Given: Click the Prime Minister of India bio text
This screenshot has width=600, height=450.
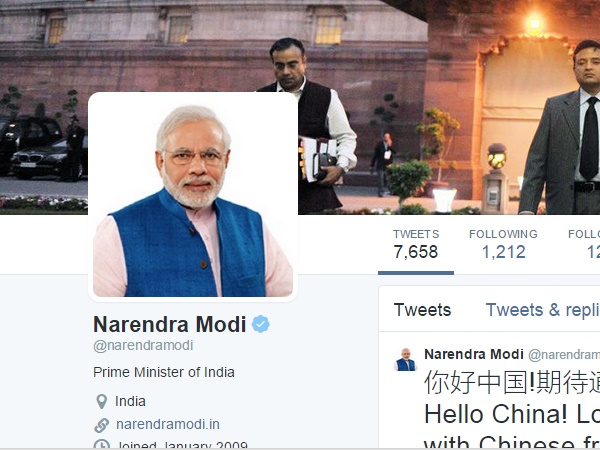Looking at the screenshot, I should 164,372.
